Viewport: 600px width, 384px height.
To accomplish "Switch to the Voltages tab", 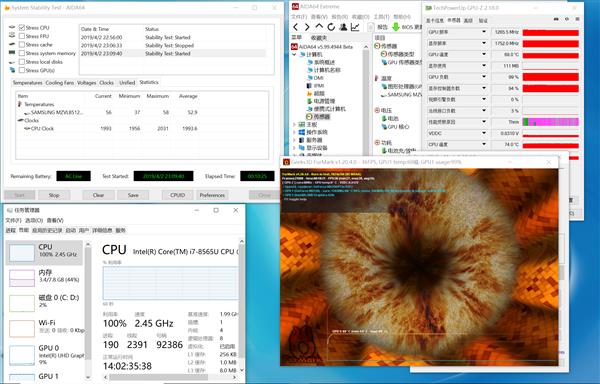I will (x=86, y=83).
